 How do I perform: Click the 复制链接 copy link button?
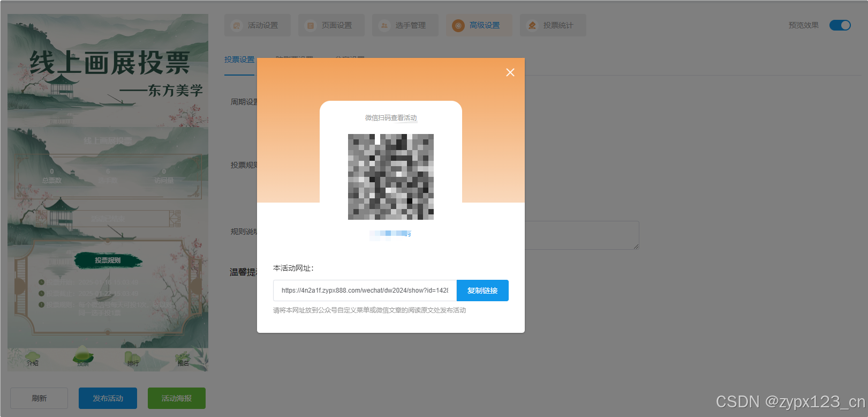tap(482, 291)
